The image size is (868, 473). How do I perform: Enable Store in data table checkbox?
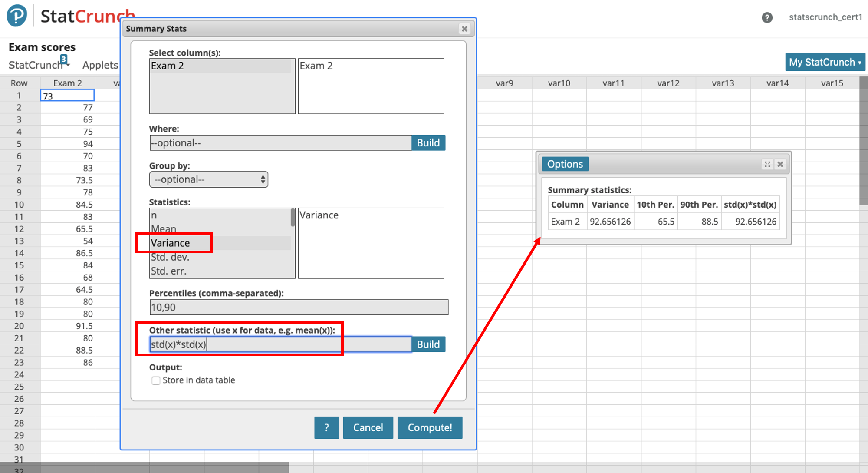click(x=156, y=380)
